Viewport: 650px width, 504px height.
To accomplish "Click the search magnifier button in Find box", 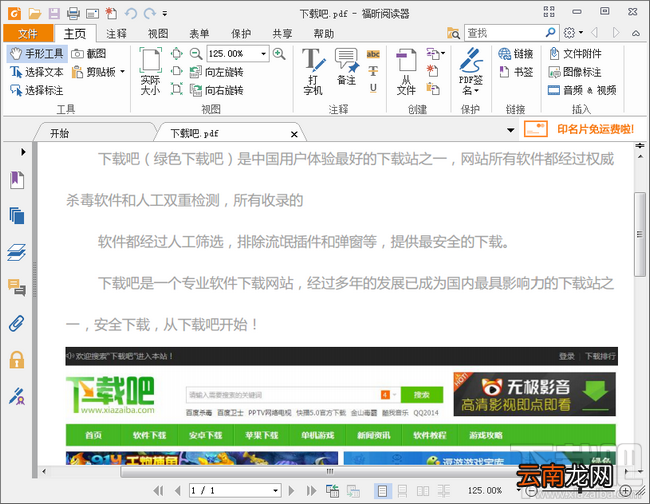I will click(551, 32).
